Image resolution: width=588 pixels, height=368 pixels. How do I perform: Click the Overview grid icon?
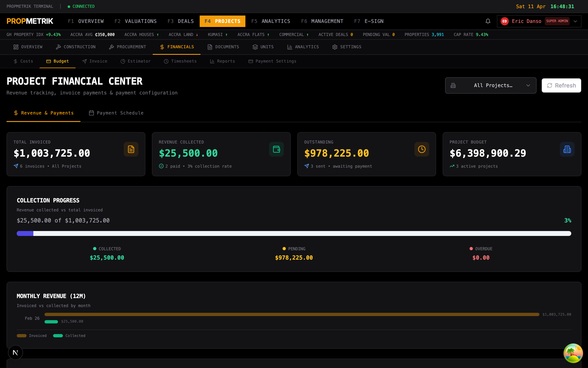tap(16, 47)
